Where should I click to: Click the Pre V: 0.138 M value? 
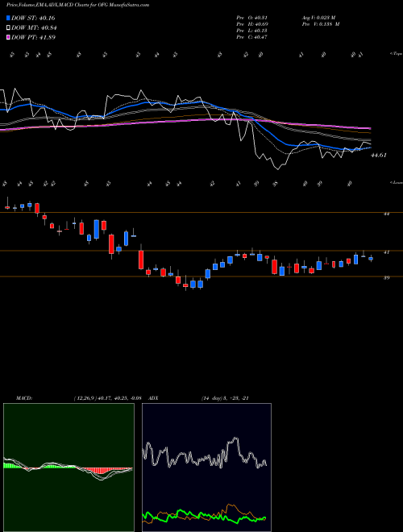[x=320, y=24]
